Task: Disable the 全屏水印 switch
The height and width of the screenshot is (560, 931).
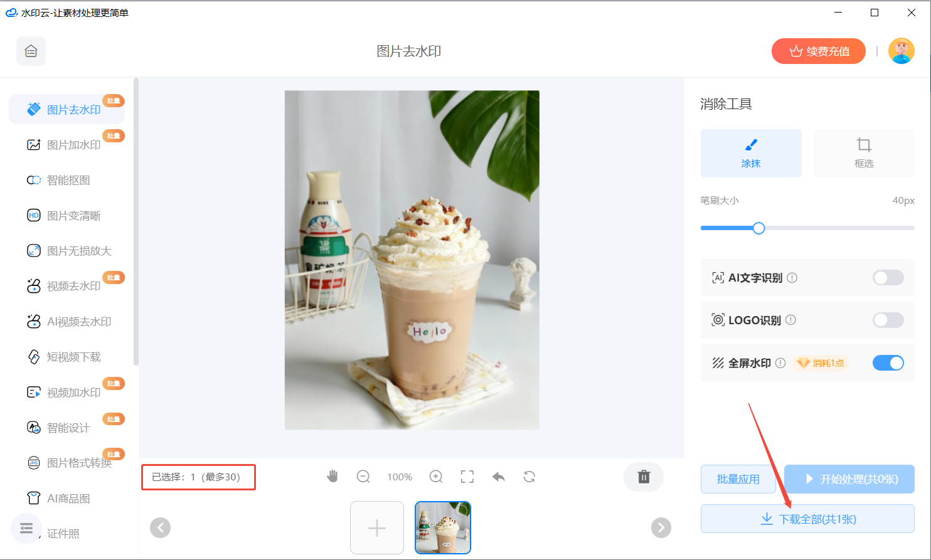Action: tap(888, 363)
